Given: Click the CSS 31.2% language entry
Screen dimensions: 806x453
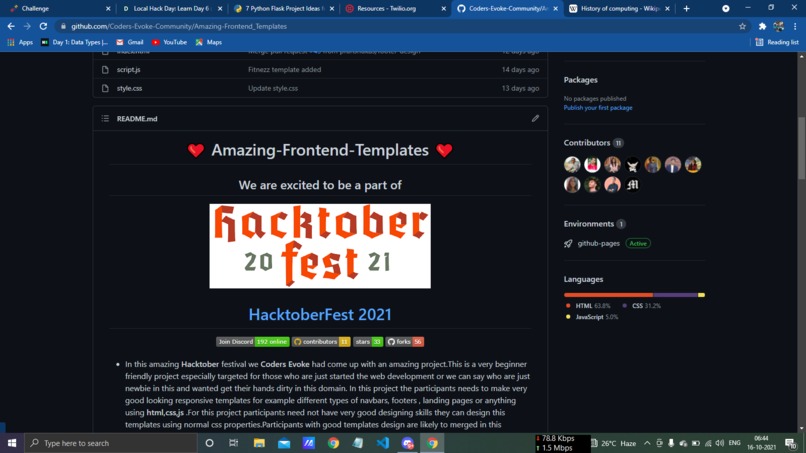Looking at the screenshot, I should click(642, 305).
